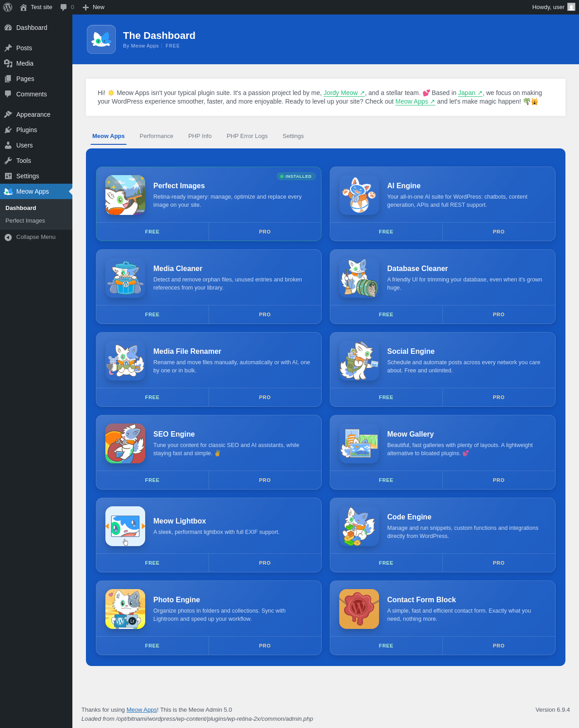Click the SEO Engine app icon

pos(125,443)
